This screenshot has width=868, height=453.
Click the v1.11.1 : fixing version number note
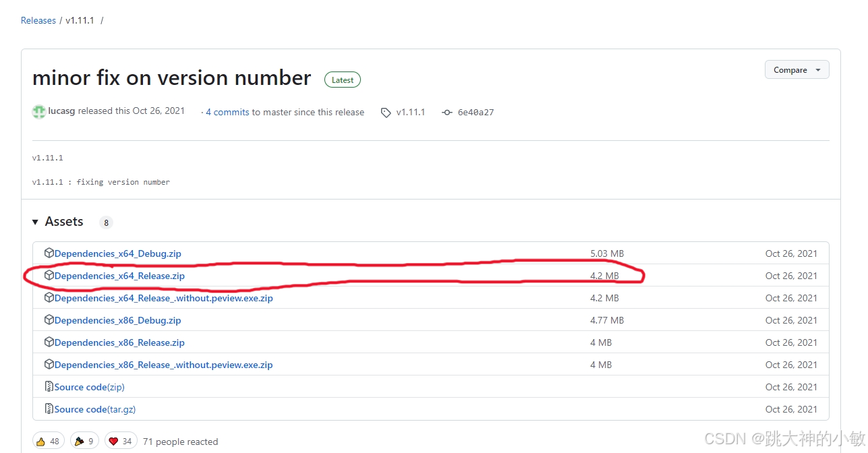pos(101,182)
